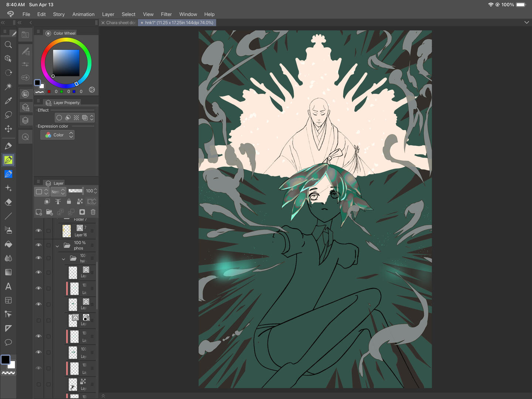
Task: Open the Expression color dropdown
Action: [x=58, y=135]
